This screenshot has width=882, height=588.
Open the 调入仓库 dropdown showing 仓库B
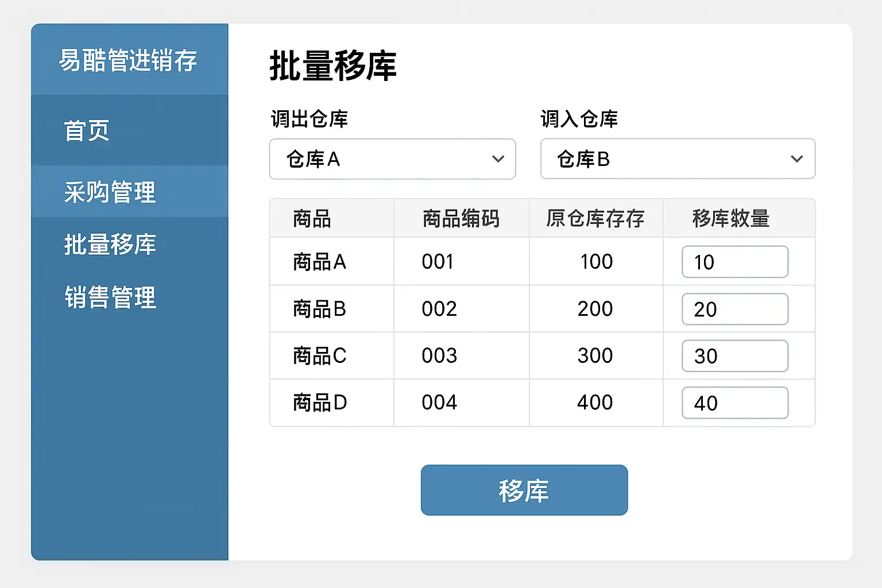point(678,158)
